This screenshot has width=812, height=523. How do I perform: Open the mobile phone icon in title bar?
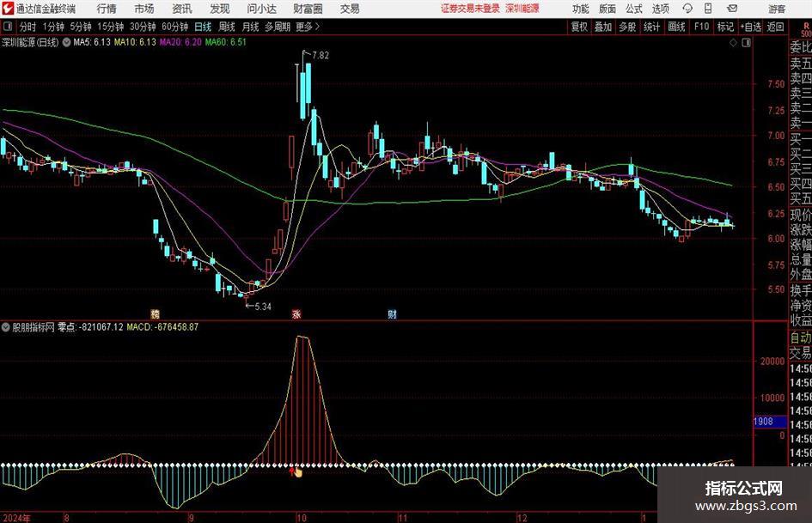pos(708,9)
